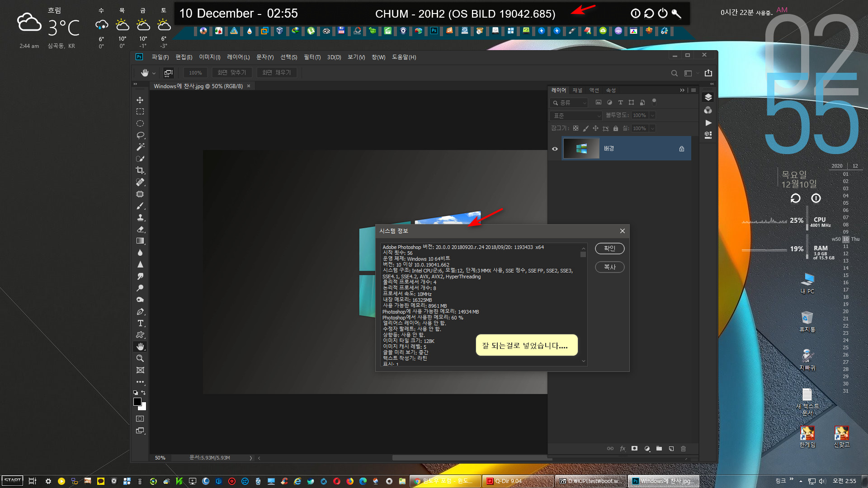The image size is (868, 488).
Task: Click the add layer style fx icon
Action: 623,449
